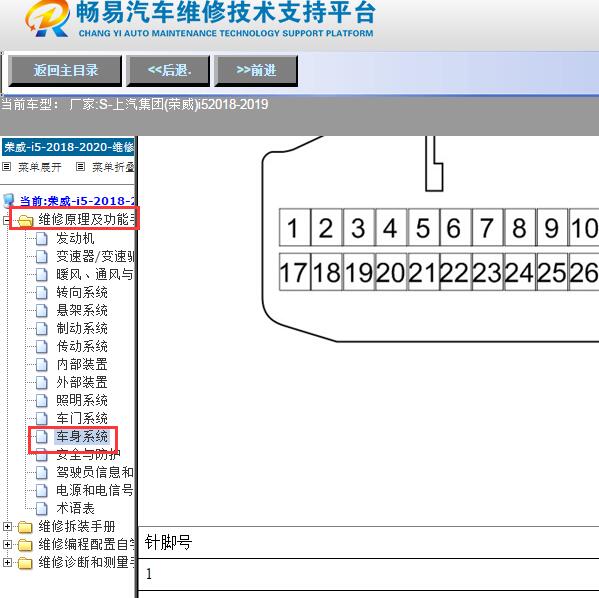
Task: Open the 照明系统 page
Action: pos(82,400)
